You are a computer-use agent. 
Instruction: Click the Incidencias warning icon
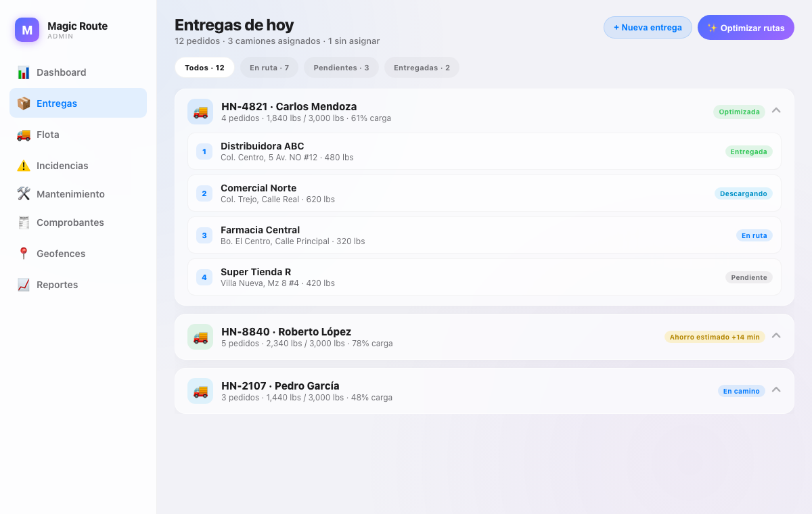click(24, 166)
